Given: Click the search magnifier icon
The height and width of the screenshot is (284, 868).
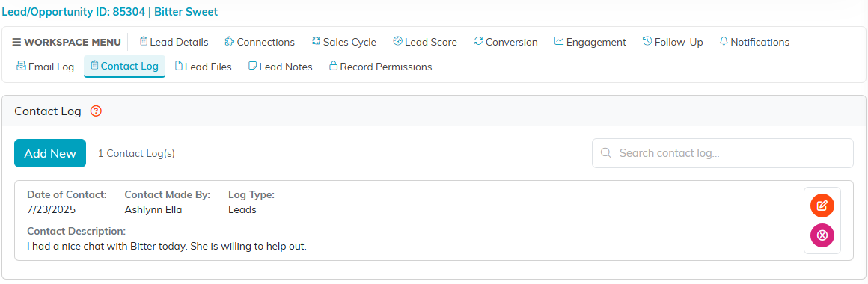Looking at the screenshot, I should [605, 153].
